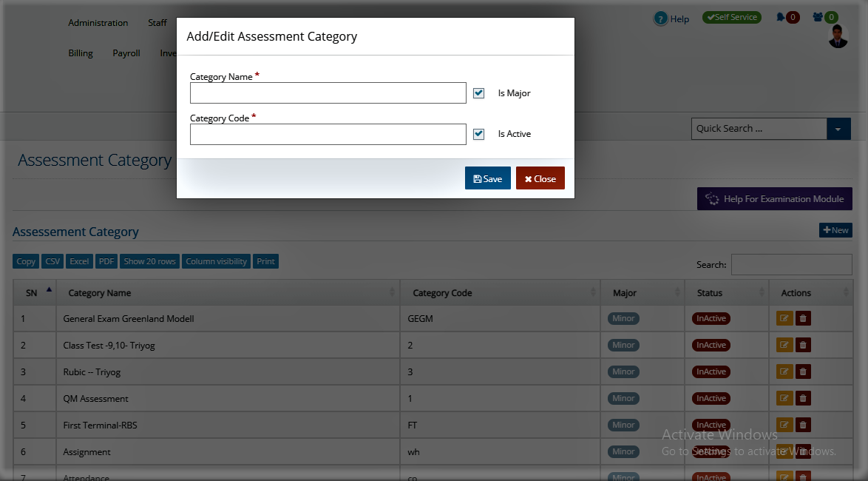Close the Add/Edit Assessment Category dialog
Screen dimensions: 868x481
click(540, 178)
